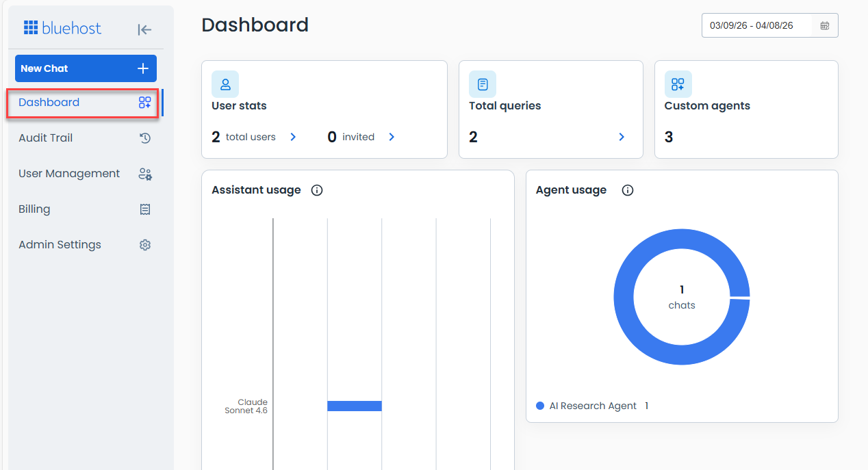Expand invited users details chevron
The height and width of the screenshot is (470, 868).
(392, 137)
